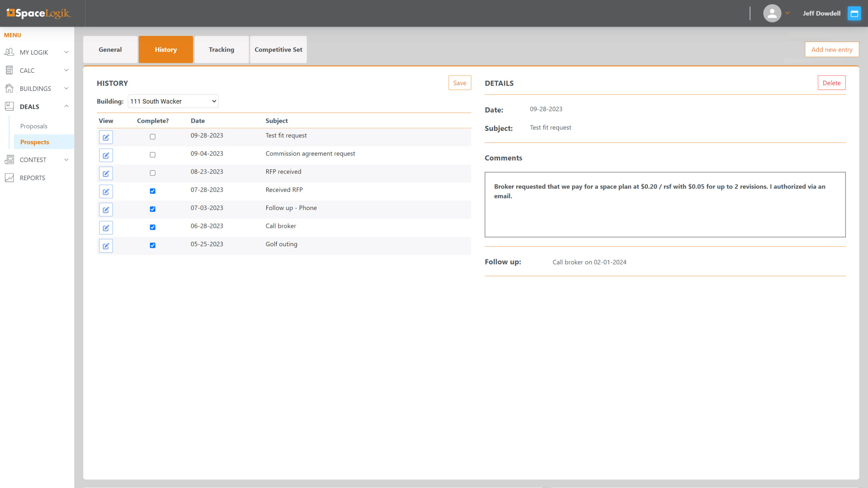
Task: Switch to the General tab
Action: point(110,49)
